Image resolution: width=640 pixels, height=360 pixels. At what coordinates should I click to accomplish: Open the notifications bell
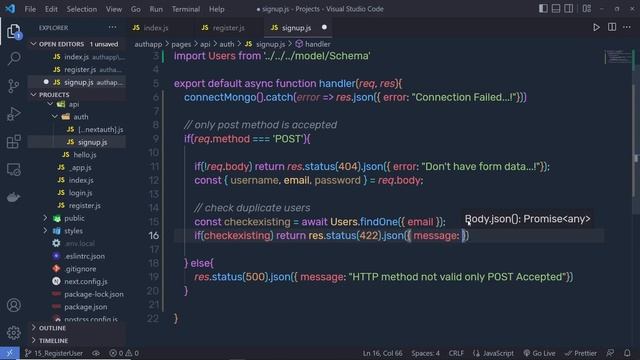[x=627, y=353]
